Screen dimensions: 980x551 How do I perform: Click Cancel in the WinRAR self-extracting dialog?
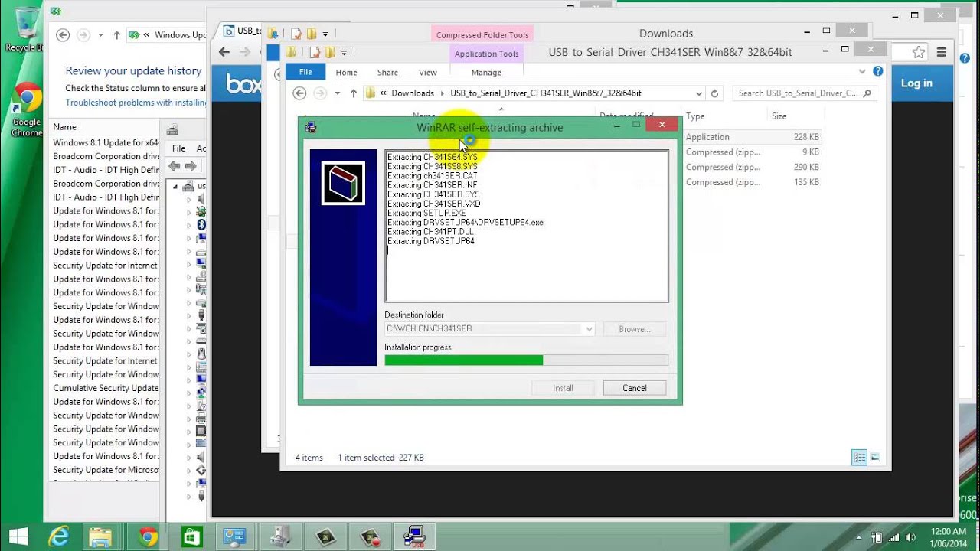(x=634, y=388)
